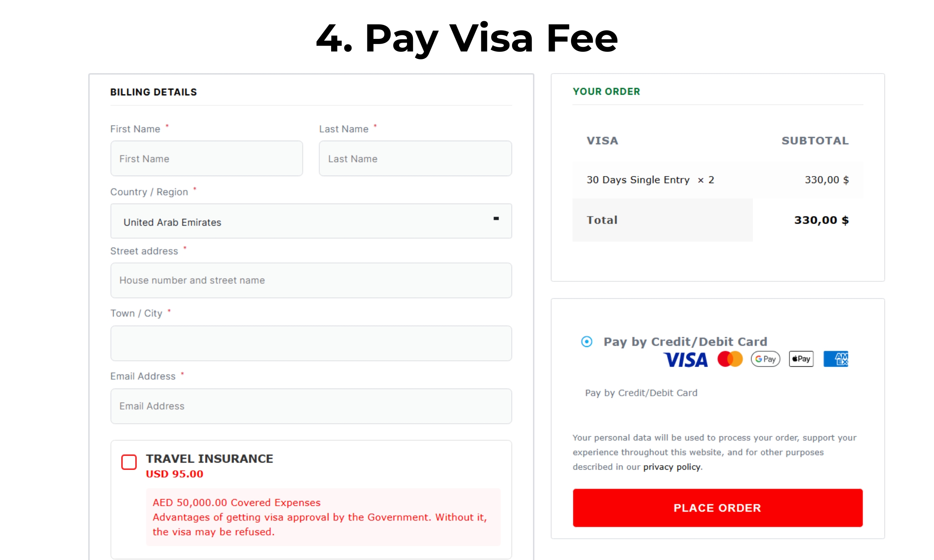
Task: Click the Visa card logo
Action: pyautogui.click(x=685, y=360)
